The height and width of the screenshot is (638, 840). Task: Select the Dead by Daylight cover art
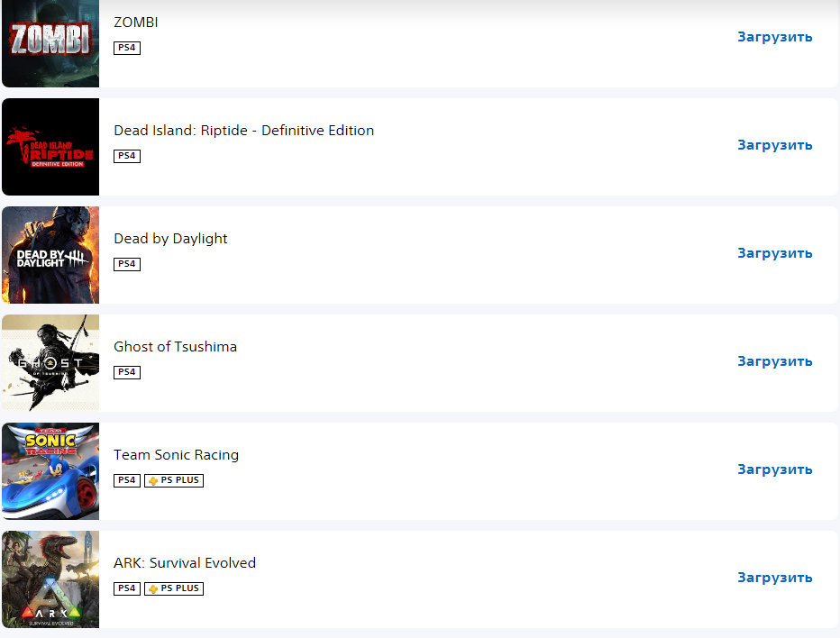click(x=50, y=255)
